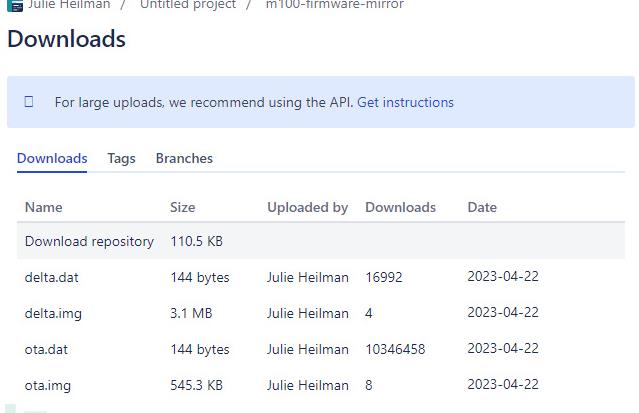Click the Name column header
This screenshot has height=413, width=639.
coord(43,207)
